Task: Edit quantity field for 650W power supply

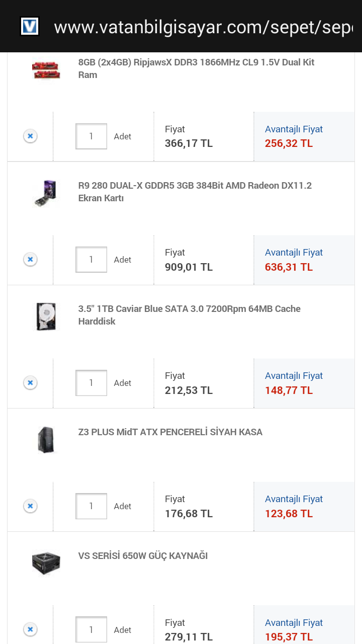Action: point(91,629)
